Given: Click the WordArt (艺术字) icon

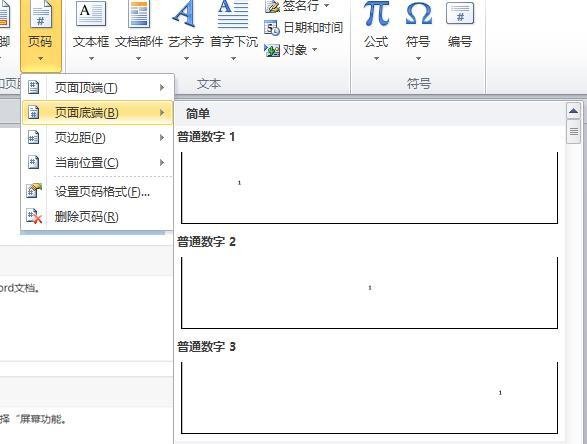Looking at the screenshot, I should click(x=185, y=13).
